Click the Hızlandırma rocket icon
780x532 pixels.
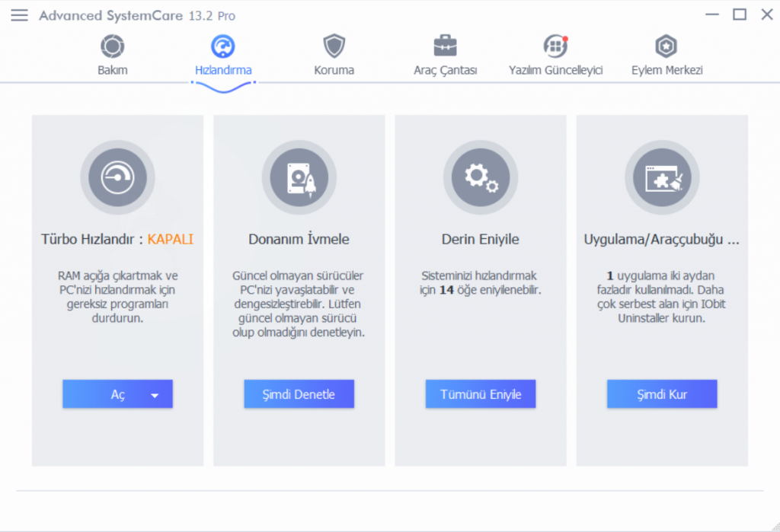pos(223,46)
